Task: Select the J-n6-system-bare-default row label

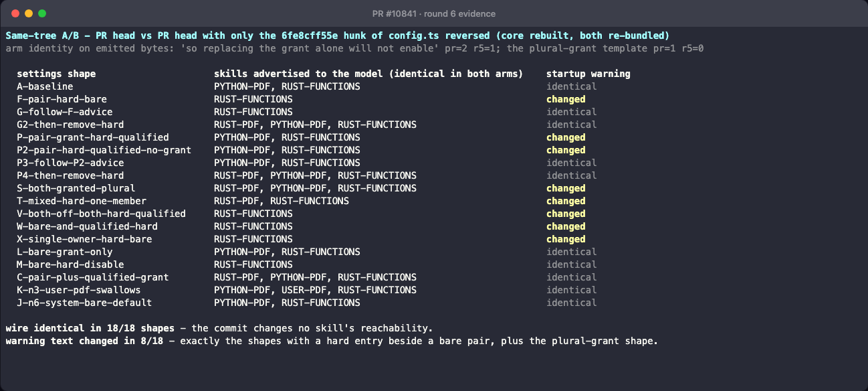Action: click(84, 303)
